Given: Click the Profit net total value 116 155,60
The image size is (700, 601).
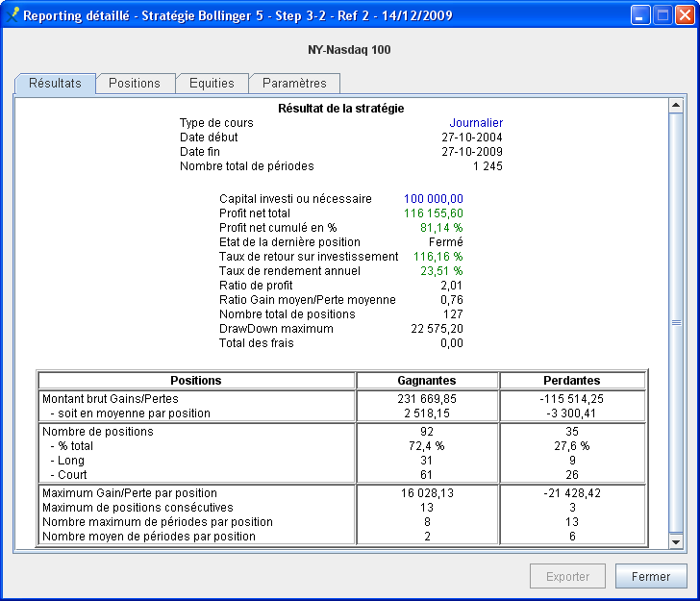Looking at the screenshot, I should pos(434,213).
